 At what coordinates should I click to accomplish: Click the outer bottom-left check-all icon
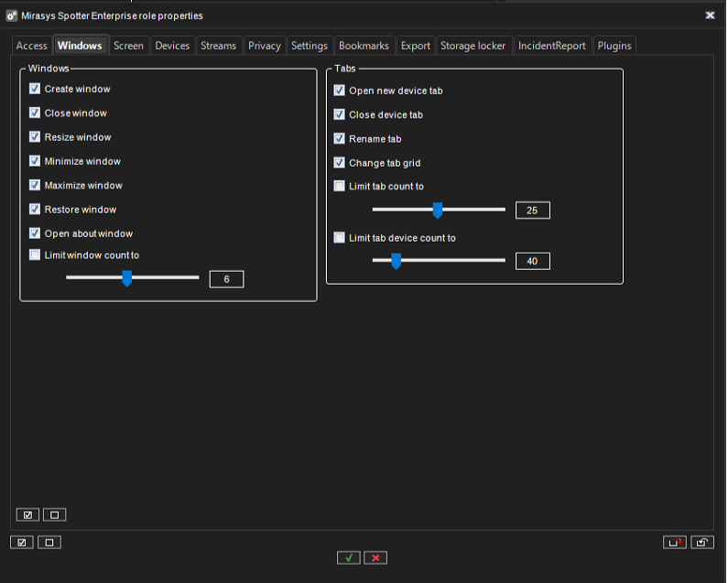pos(22,542)
